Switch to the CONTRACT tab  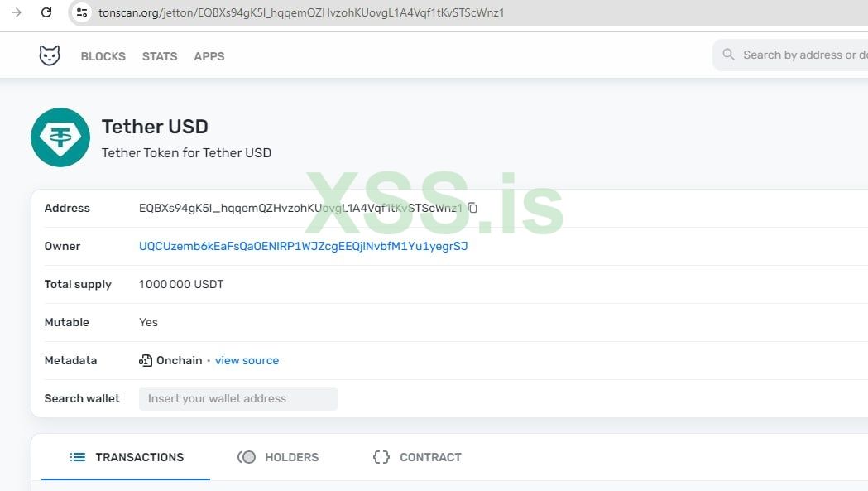point(417,457)
